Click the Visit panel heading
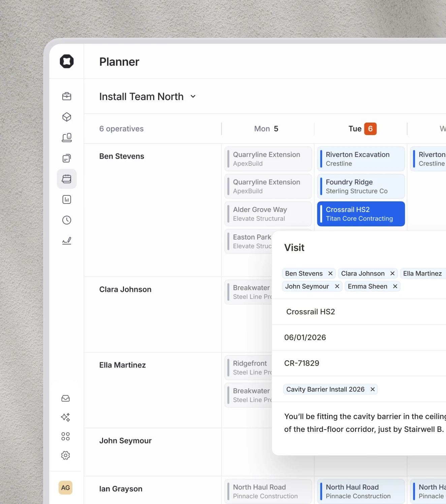 [294, 248]
